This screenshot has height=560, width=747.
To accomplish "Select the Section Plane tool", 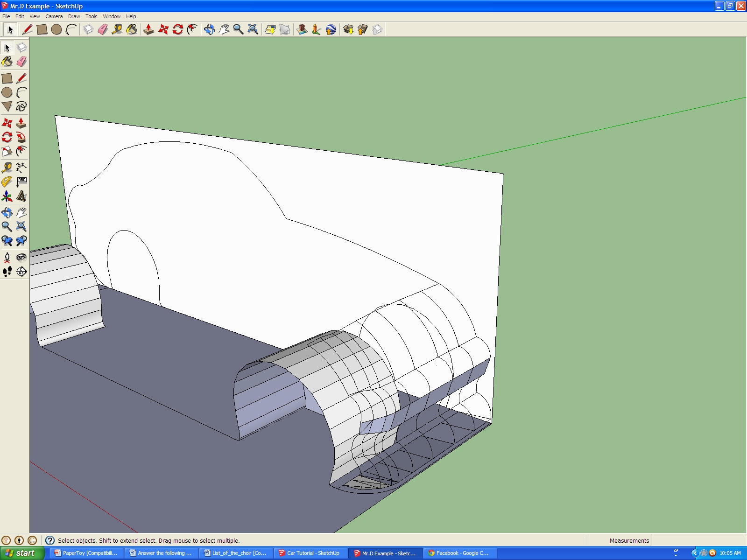I will (21, 272).
